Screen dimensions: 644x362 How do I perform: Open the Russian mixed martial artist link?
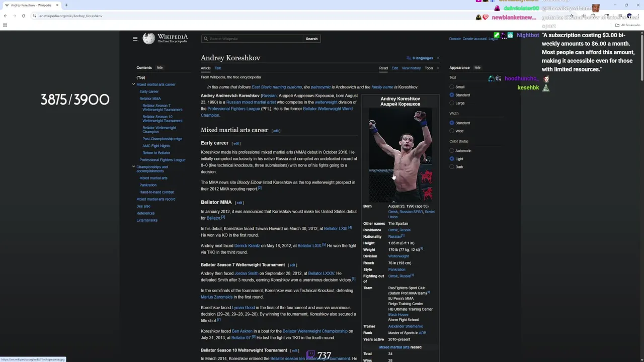(x=251, y=102)
